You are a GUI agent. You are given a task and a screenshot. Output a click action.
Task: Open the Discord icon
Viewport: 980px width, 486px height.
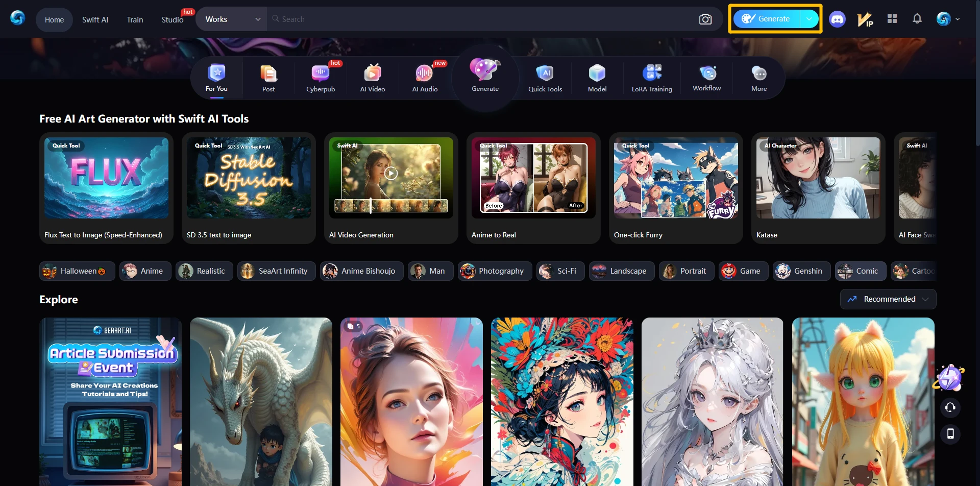pyautogui.click(x=837, y=19)
